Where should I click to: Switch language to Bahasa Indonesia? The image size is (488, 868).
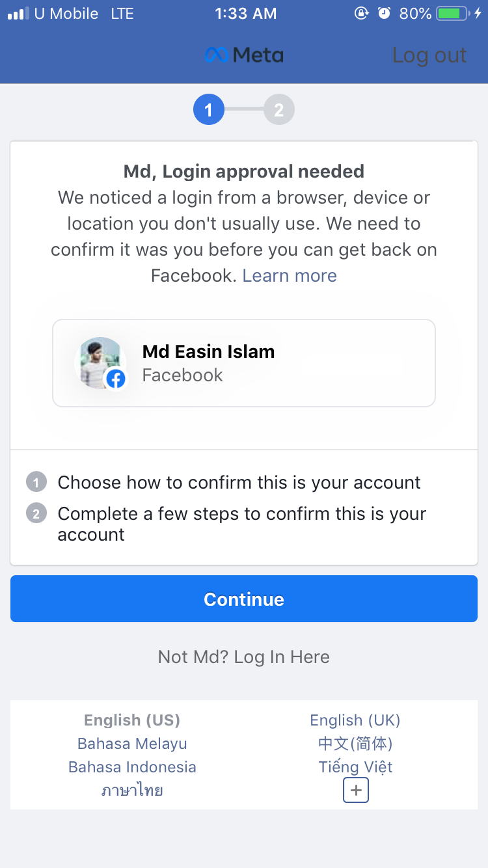132,766
